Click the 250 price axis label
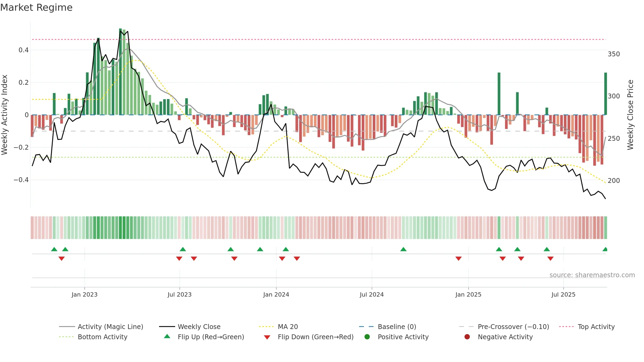 coord(614,138)
